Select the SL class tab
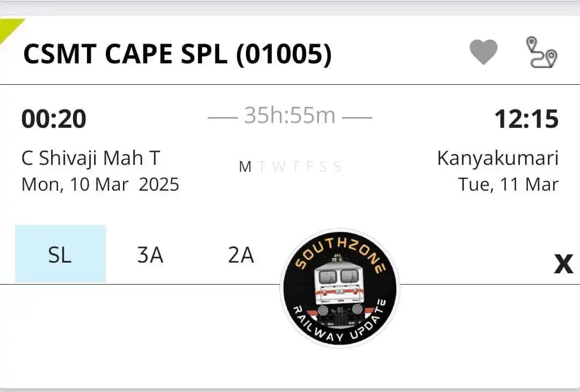The width and height of the screenshot is (580, 392). coord(60,253)
